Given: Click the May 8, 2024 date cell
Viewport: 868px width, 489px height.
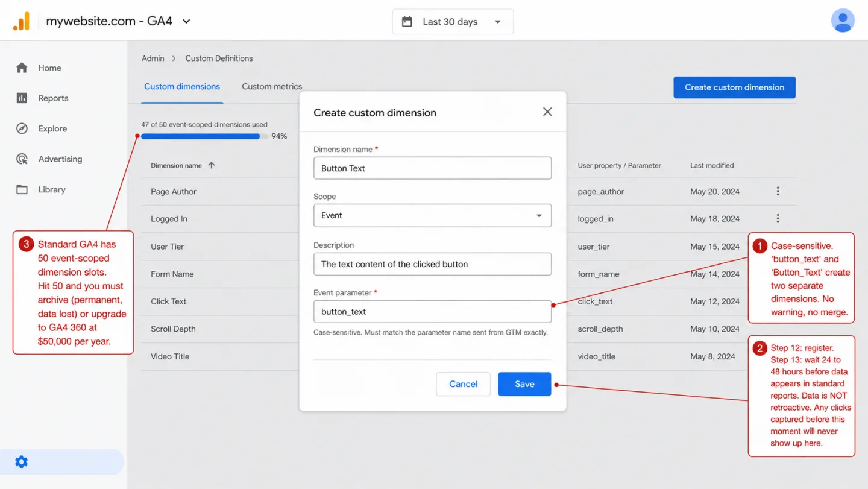Looking at the screenshot, I should point(712,356).
